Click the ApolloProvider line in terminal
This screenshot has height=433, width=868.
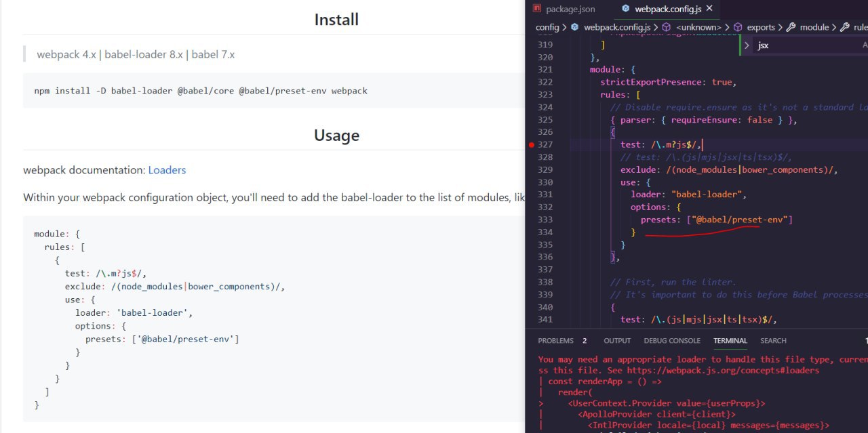(x=656, y=413)
